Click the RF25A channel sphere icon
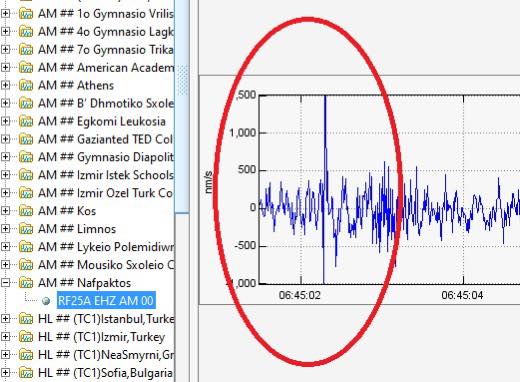 (x=46, y=301)
